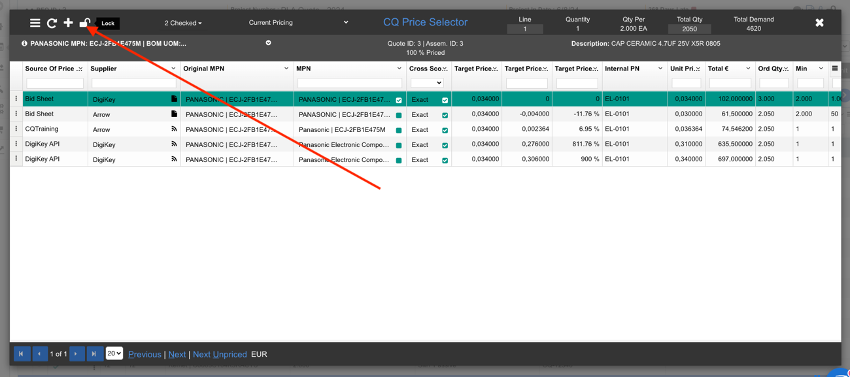
Task: Click the 0,036364 unit price cell
Action: pos(687,130)
